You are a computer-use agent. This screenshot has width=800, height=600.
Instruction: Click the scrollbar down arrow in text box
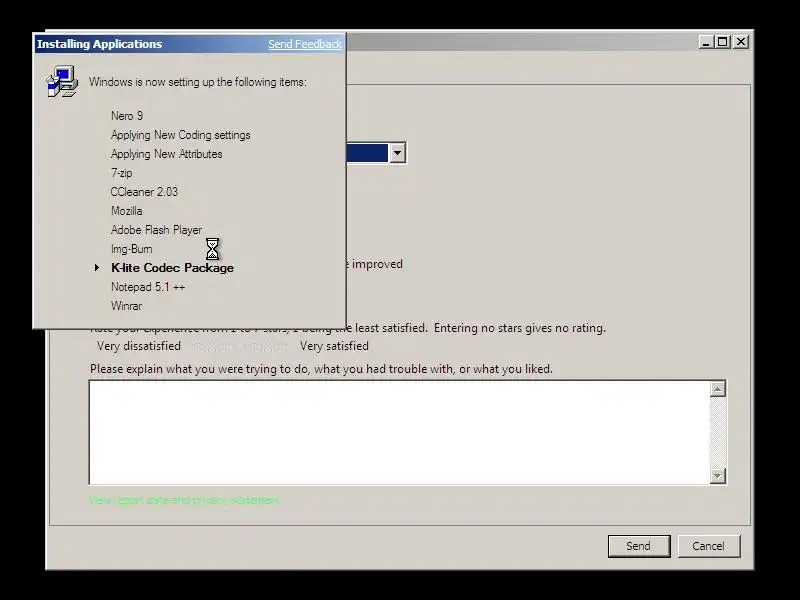coord(718,476)
